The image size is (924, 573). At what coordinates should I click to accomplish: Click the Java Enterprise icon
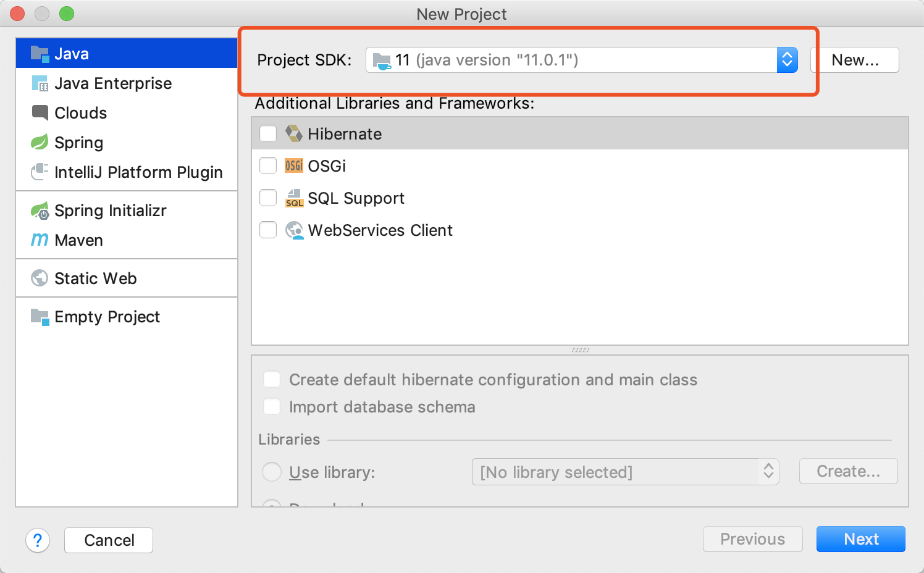40,83
